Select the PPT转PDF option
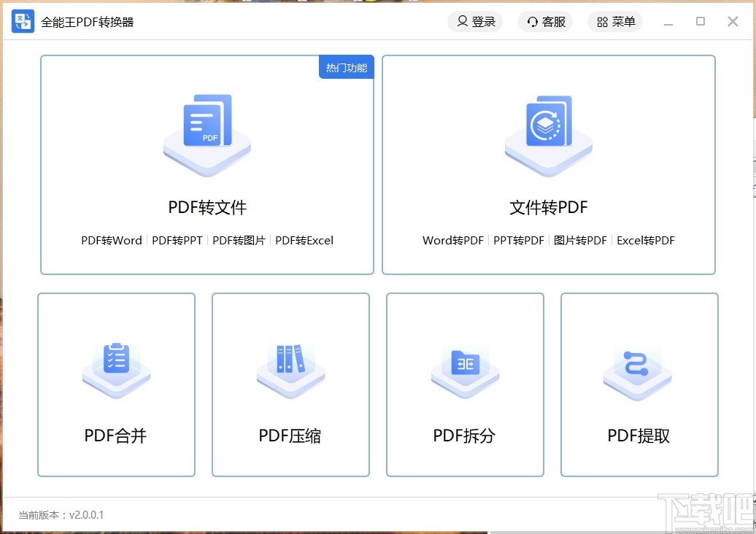 pyautogui.click(x=519, y=240)
